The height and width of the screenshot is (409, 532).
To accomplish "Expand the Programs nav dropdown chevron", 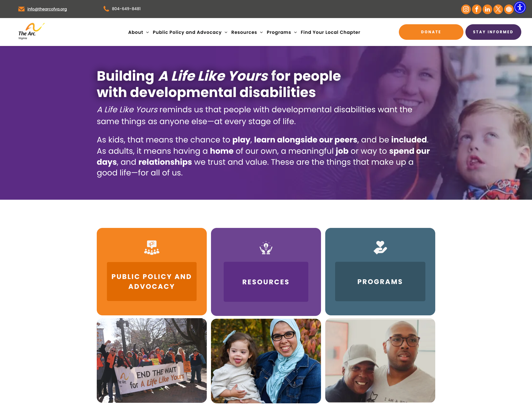I will coord(295,32).
